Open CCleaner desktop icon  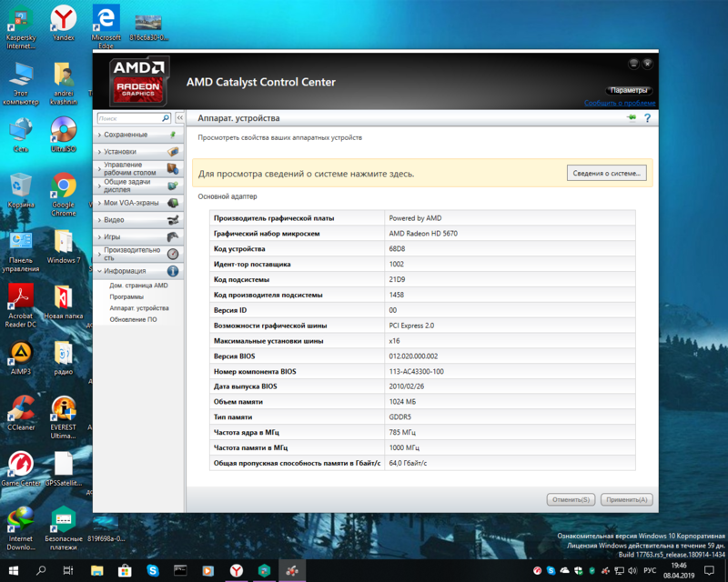click(x=21, y=407)
